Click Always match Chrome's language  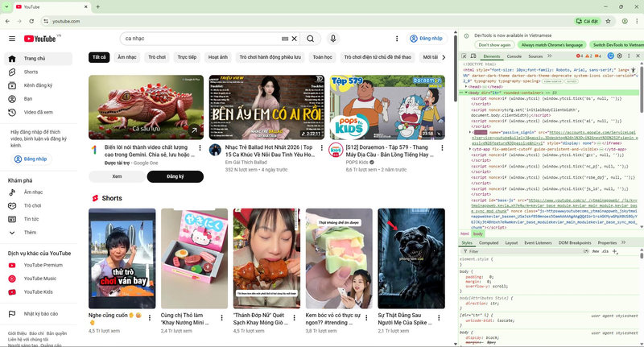pyautogui.click(x=552, y=45)
